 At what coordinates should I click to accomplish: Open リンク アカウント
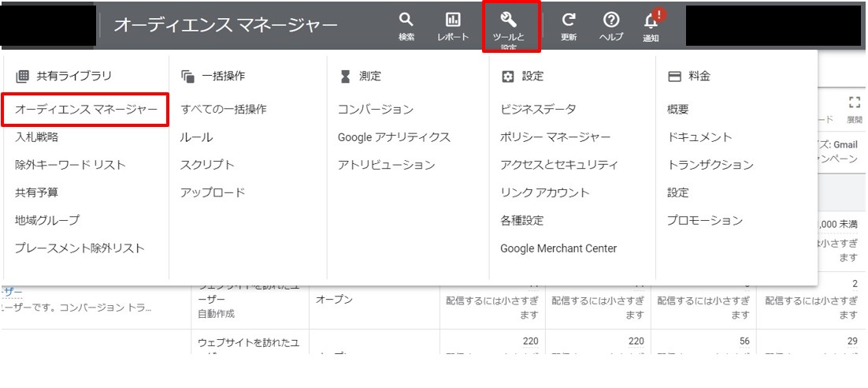pyautogui.click(x=545, y=192)
